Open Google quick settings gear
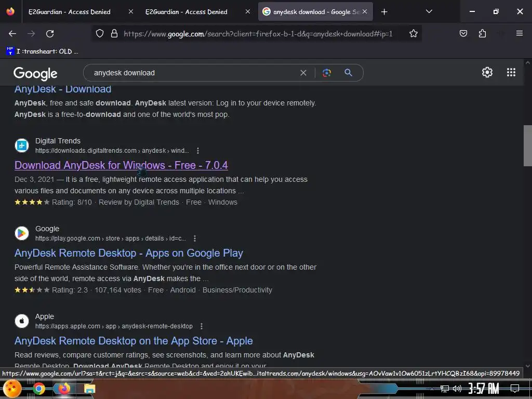Viewport: 532px width, 399px height. point(487,72)
